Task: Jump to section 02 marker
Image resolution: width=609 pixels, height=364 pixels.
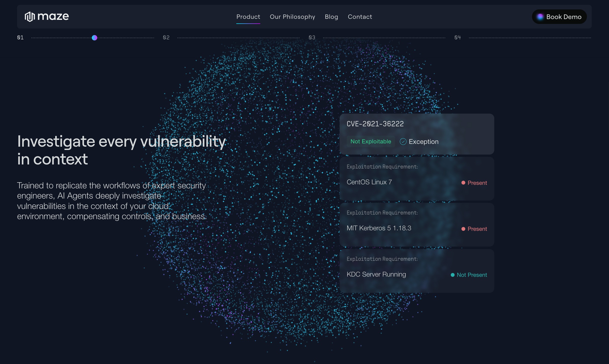Action: [x=166, y=38]
